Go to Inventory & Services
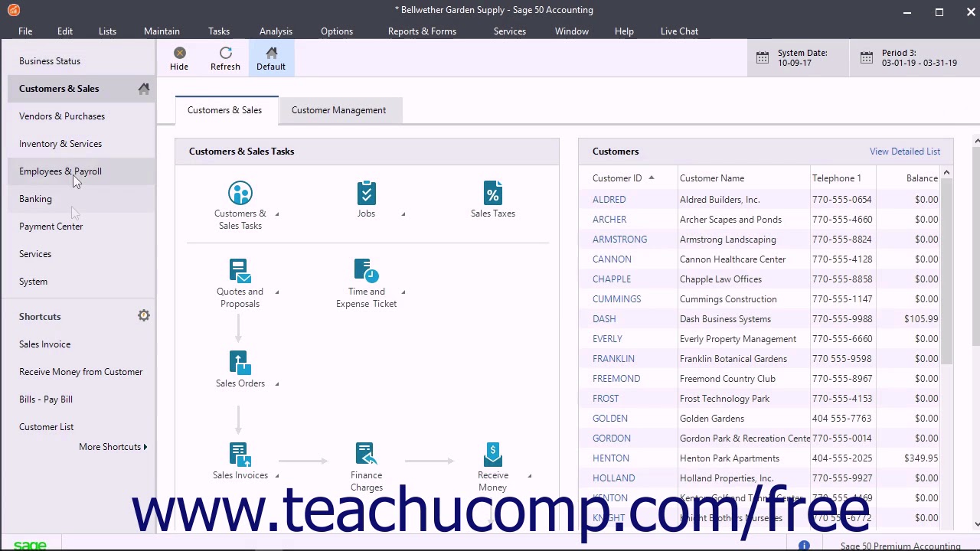This screenshot has height=551, width=980. (60, 144)
